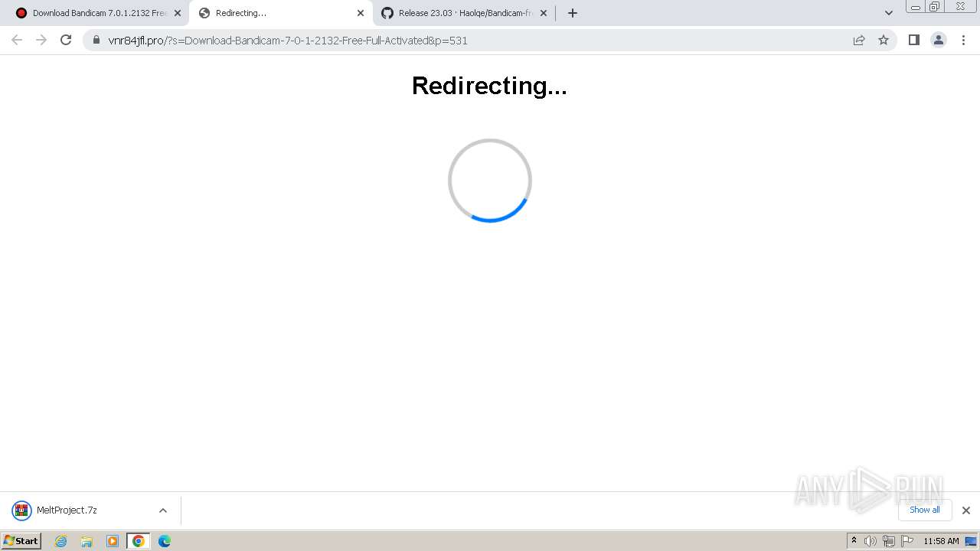This screenshot has height=551, width=980.
Task: Show hidden system tray icons
Action: pos(854,541)
